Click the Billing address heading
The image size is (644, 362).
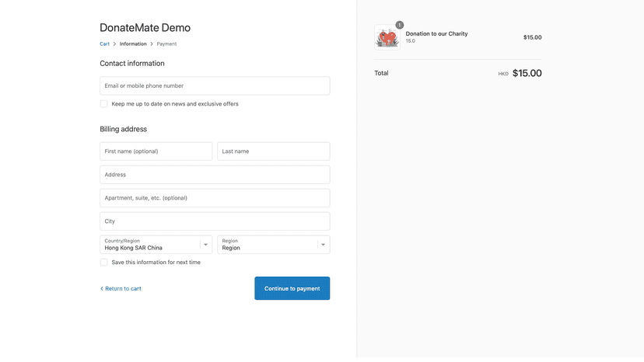tap(123, 129)
